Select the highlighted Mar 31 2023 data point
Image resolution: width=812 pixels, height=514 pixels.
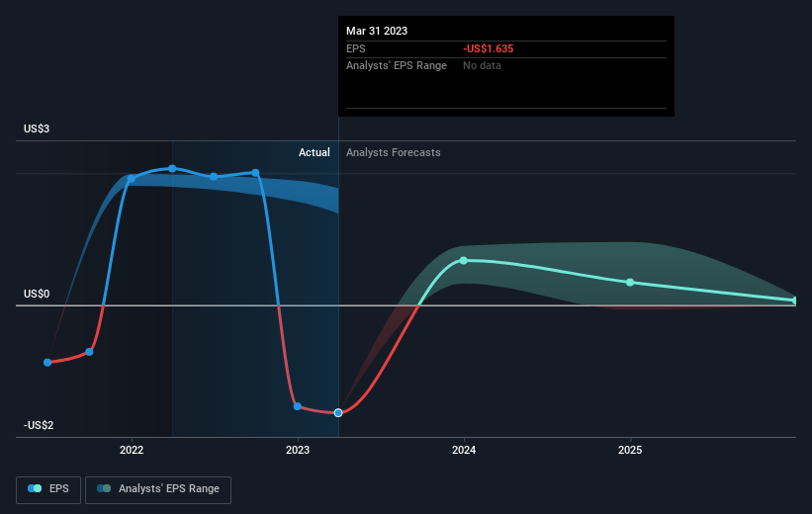[x=338, y=412]
